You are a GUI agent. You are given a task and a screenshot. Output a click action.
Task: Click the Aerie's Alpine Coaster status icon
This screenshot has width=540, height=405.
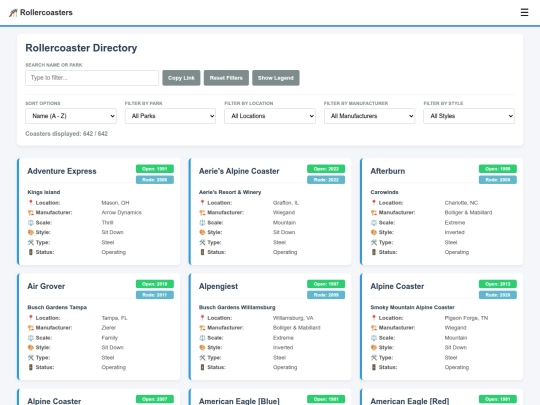pos(202,252)
